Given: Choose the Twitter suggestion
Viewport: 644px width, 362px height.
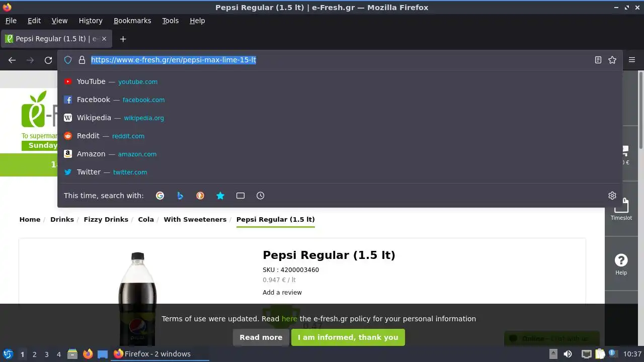Looking at the screenshot, I should pyautogui.click(x=340, y=172).
